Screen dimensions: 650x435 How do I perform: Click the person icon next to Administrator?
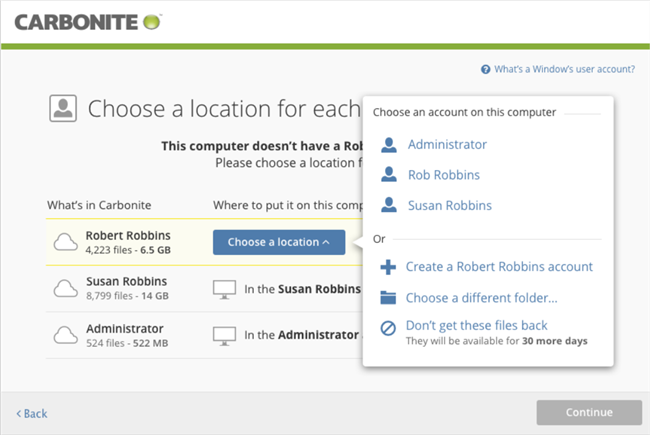coord(389,145)
